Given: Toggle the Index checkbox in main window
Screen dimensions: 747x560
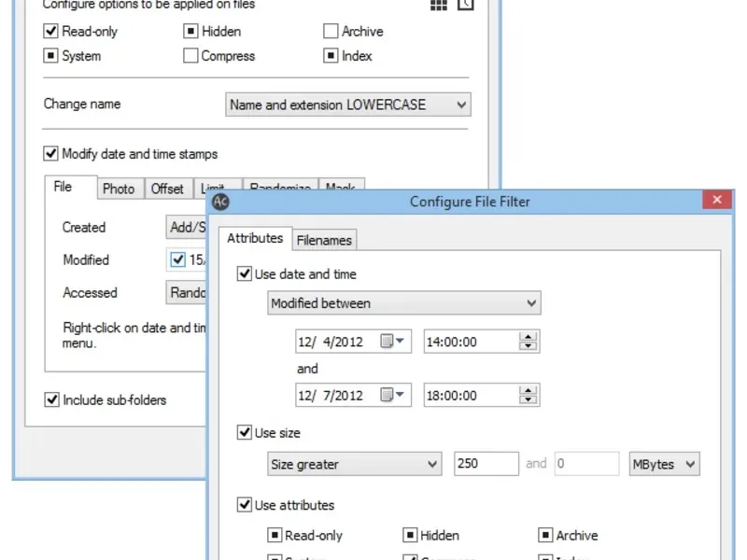Looking at the screenshot, I should (331, 56).
